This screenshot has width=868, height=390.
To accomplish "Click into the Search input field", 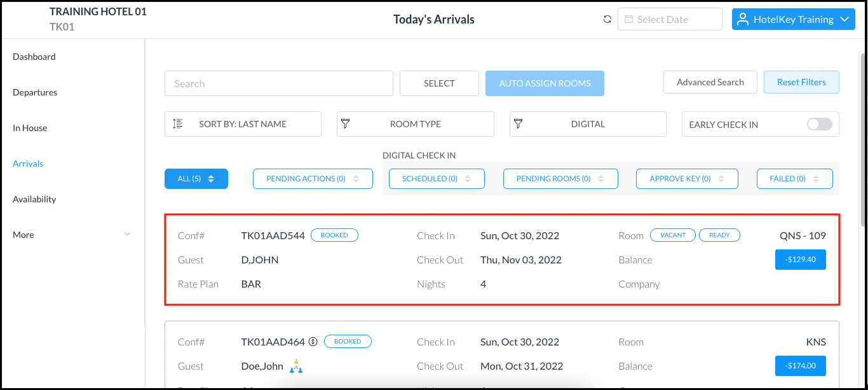I will (x=278, y=83).
